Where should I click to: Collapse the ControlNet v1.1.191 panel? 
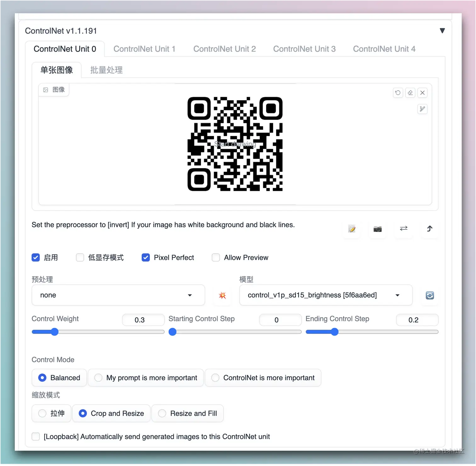coord(442,31)
